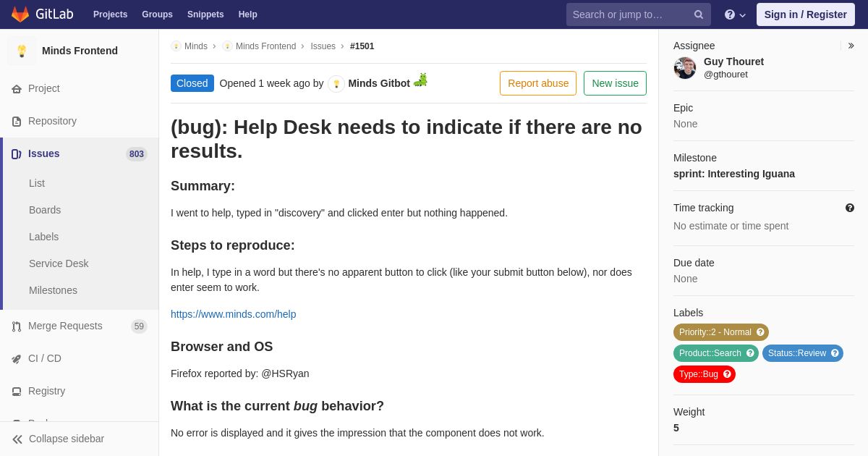The image size is (868, 456).
Task: Click the Sign in / Register button
Action: tap(806, 14)
